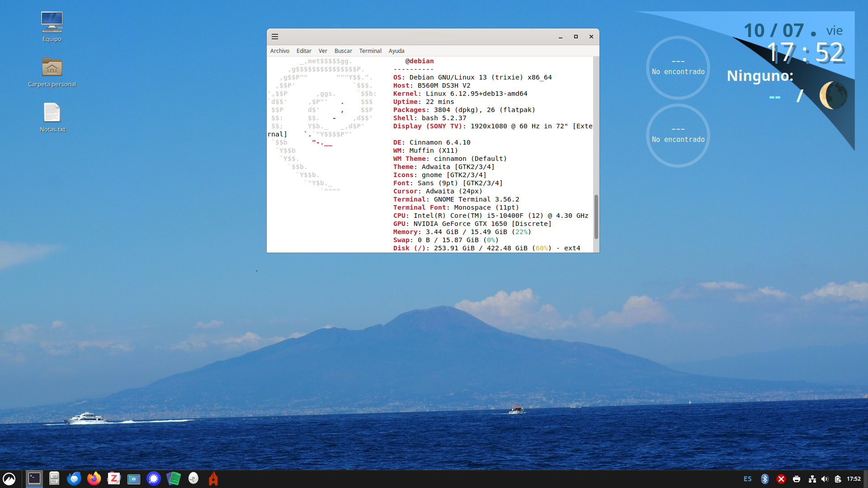Viewport: 868px width, 488px height.
Task: Click the Packages line in terminal
Action: click(x=464, y=110)
